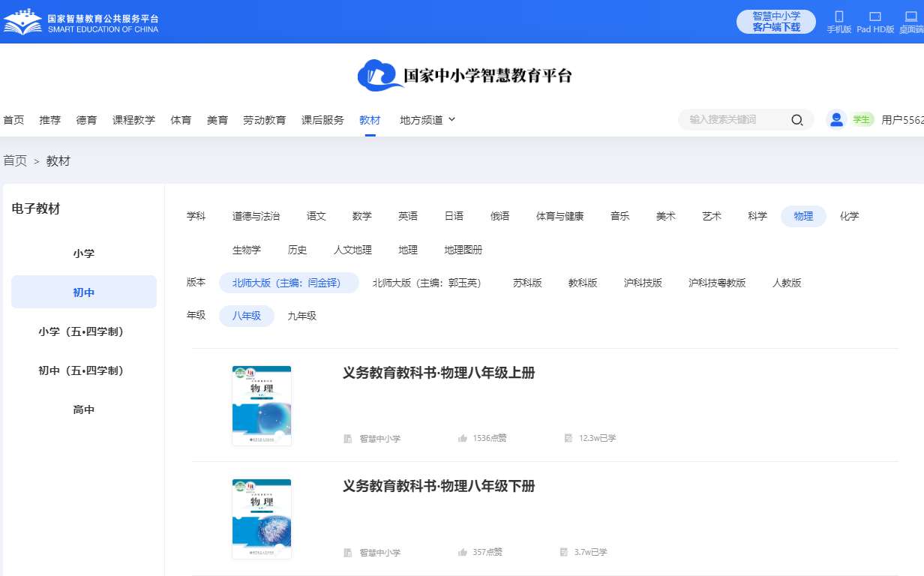Select the 沪科技版 version
The width and height of the screenshot is (924, 576).
pos(643,283)
